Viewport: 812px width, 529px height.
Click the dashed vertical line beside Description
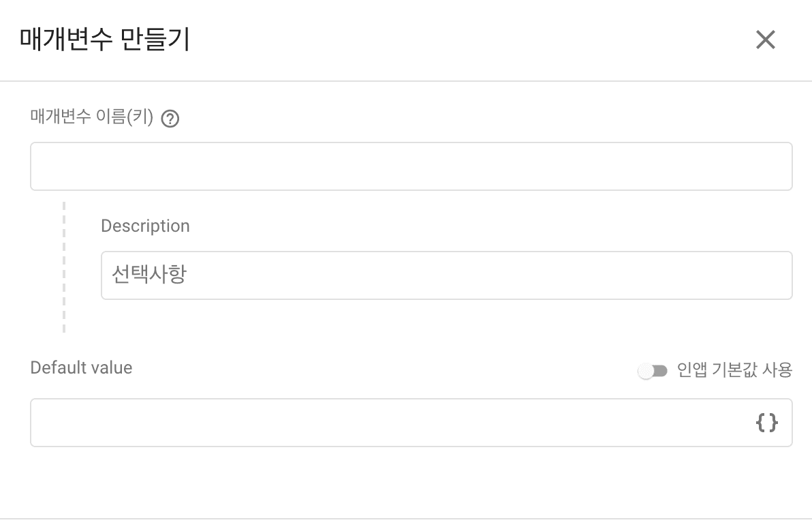tap(64, 267)
